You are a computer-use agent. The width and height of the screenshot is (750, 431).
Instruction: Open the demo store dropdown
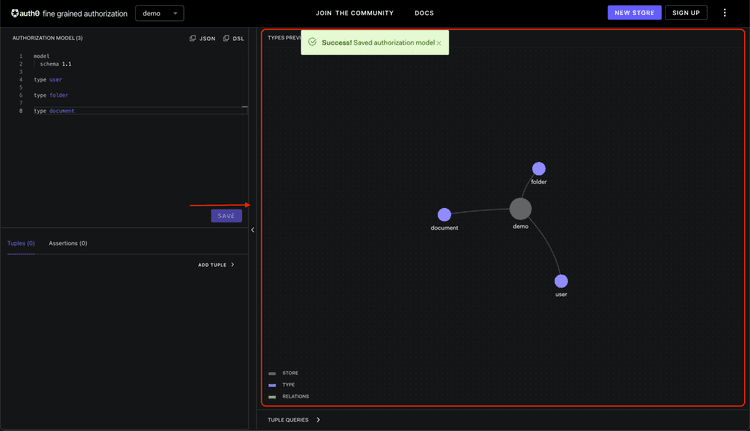(x=159, y=13)
